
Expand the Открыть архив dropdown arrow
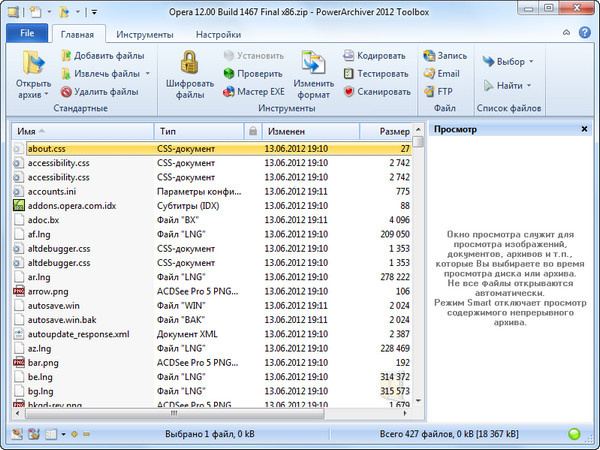(x=46, y=94)
